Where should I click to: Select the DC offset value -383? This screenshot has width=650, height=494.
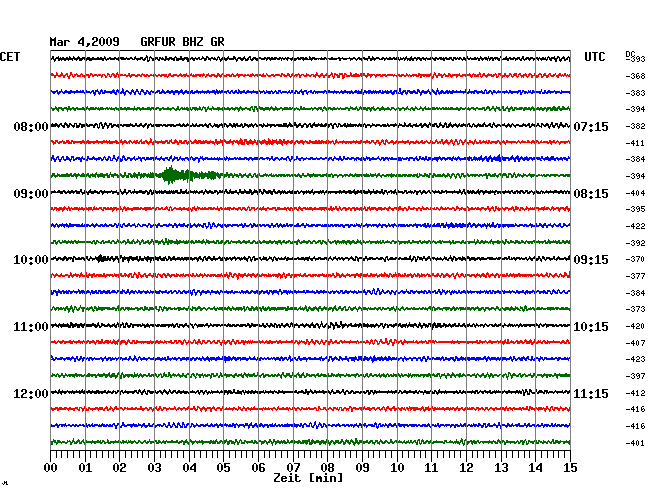(635, 93)
